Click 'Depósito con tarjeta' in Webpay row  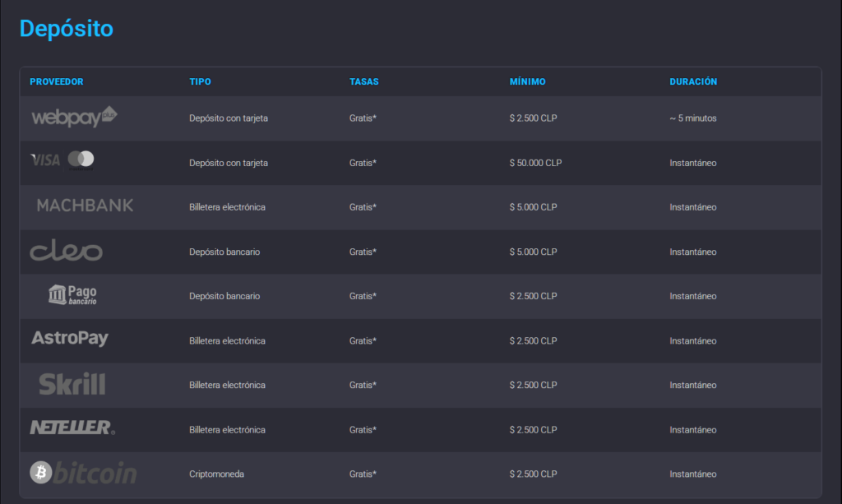pos(229,118)
